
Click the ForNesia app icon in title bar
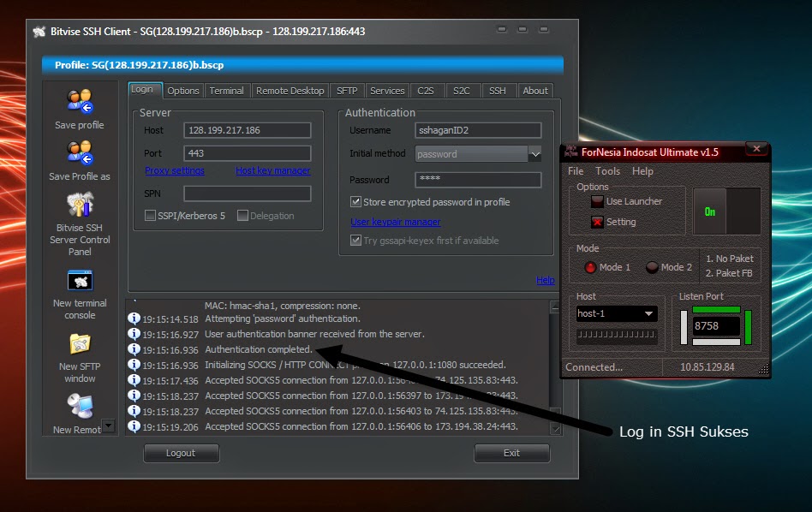pos(570,152)
